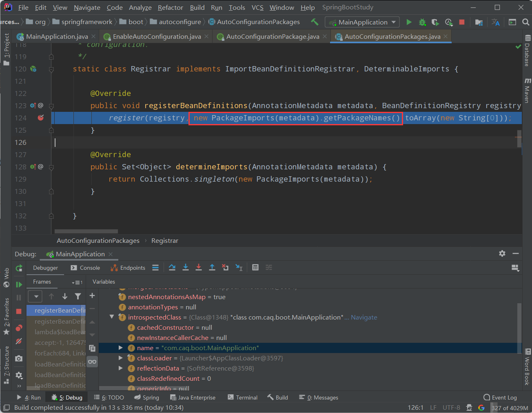Open the translate icon in toolbar

tap(496, 22)
